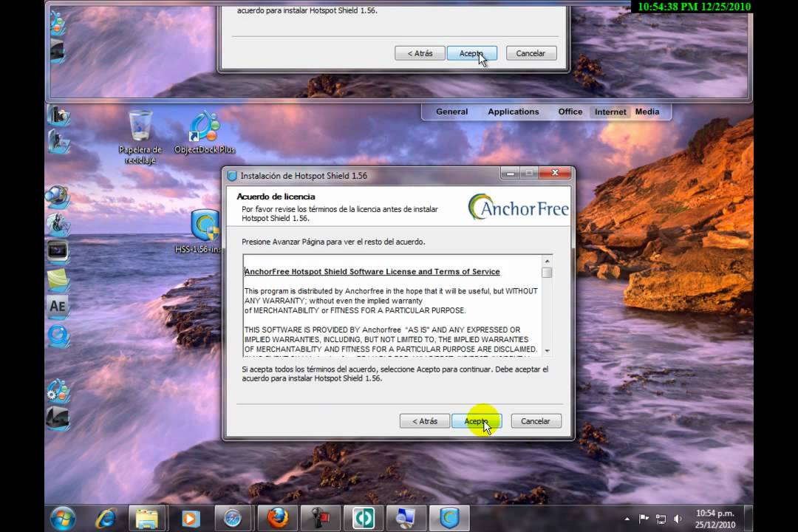Open the Windows Start menu orb

point(63,518)
